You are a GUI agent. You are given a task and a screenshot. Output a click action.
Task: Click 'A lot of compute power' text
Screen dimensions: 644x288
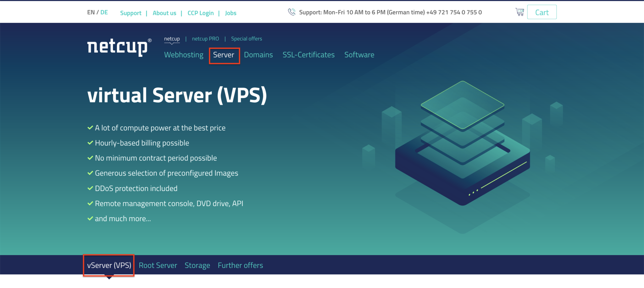160,128
